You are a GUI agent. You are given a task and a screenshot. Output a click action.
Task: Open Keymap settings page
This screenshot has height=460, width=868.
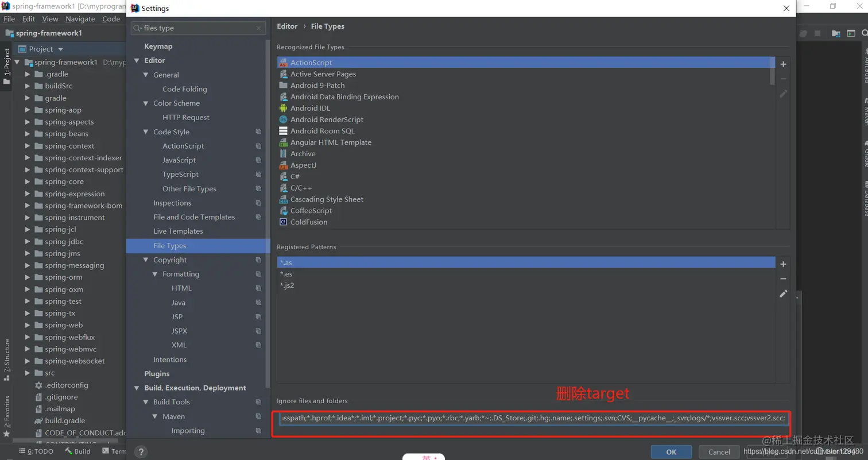pos(158,46)
